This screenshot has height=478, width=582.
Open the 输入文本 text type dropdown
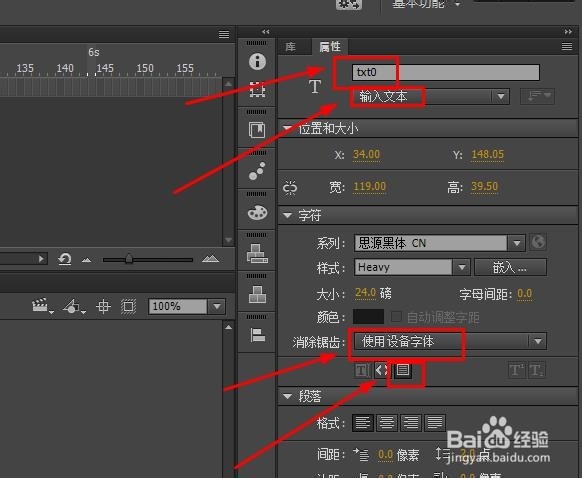pyautogui.click(x=430, y=97)
